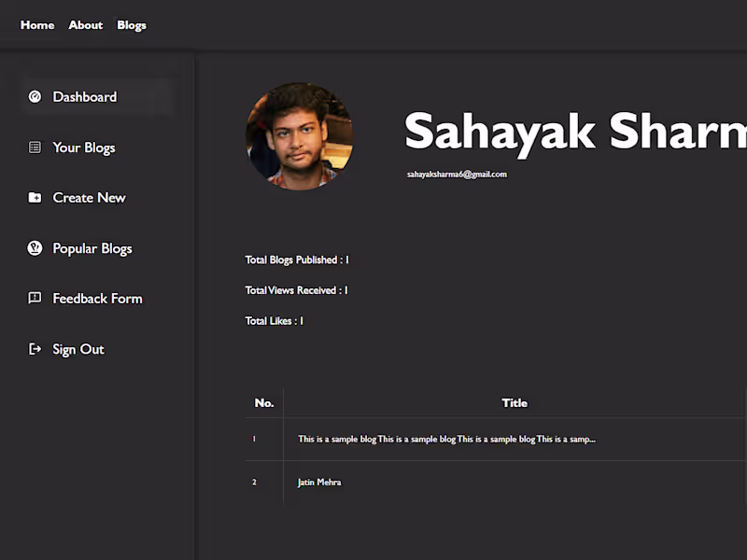Click the Sign Out arrow icon

pyautogui.click(x=35, y=349)
